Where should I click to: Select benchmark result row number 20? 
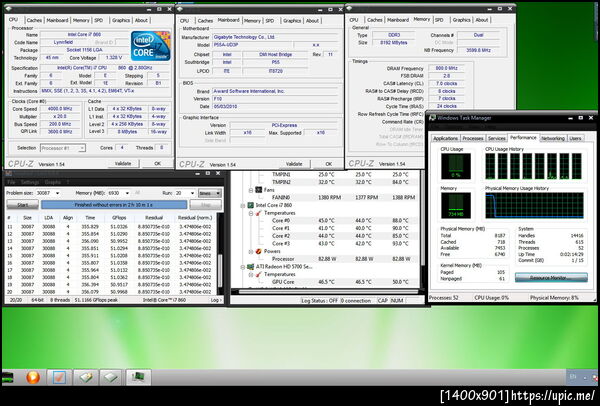[111, 292]
